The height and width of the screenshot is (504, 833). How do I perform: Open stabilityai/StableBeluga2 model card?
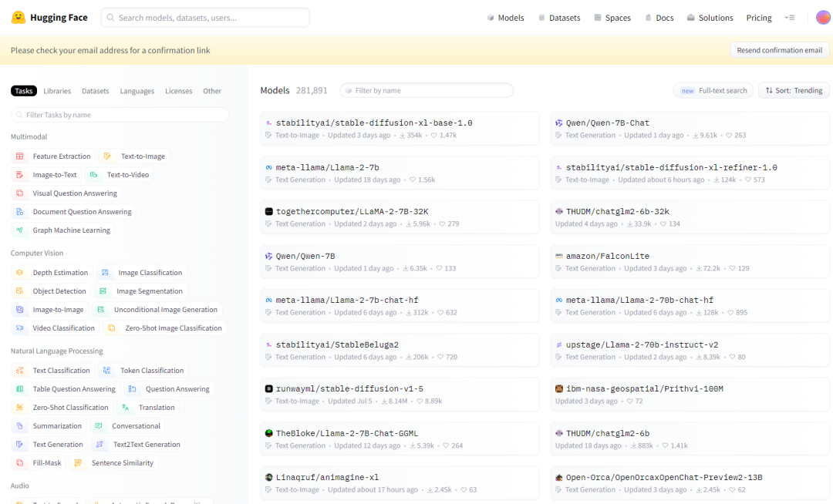tap(400, 350)
